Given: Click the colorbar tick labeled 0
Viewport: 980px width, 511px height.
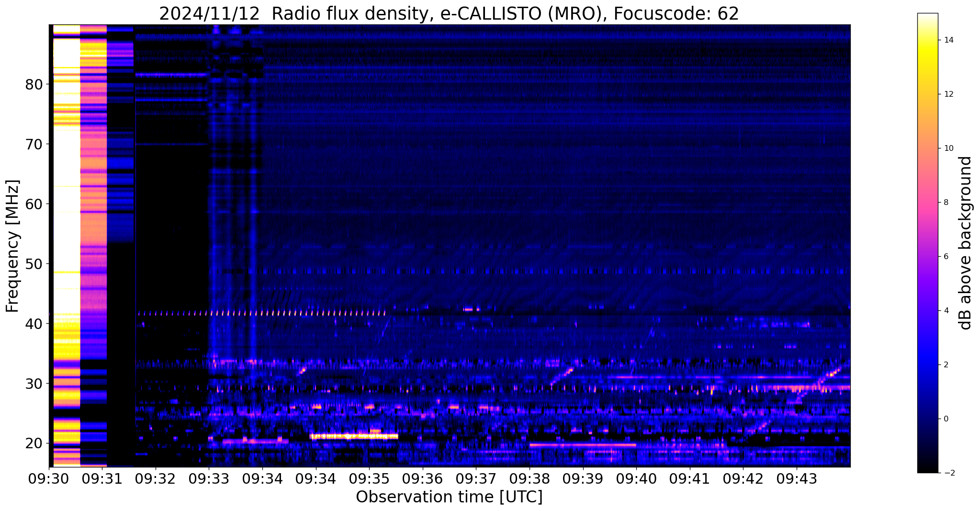Looking at the screenshot, I should 945,419.
